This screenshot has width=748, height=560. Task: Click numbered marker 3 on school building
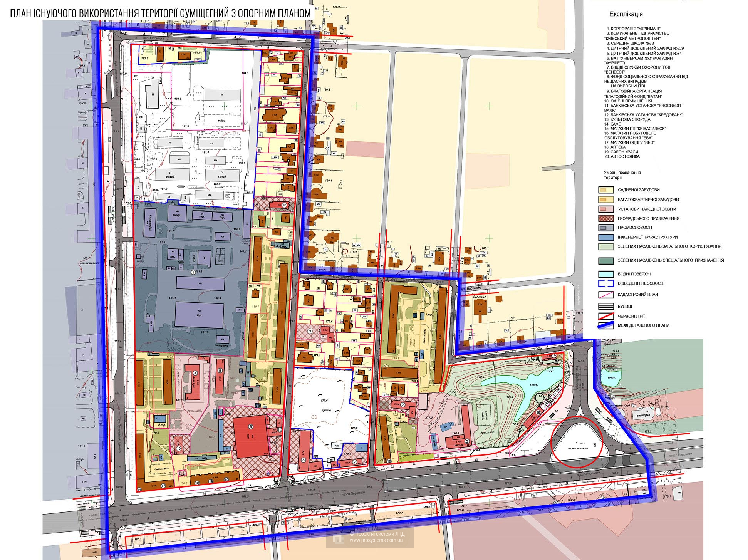point(467,441)
